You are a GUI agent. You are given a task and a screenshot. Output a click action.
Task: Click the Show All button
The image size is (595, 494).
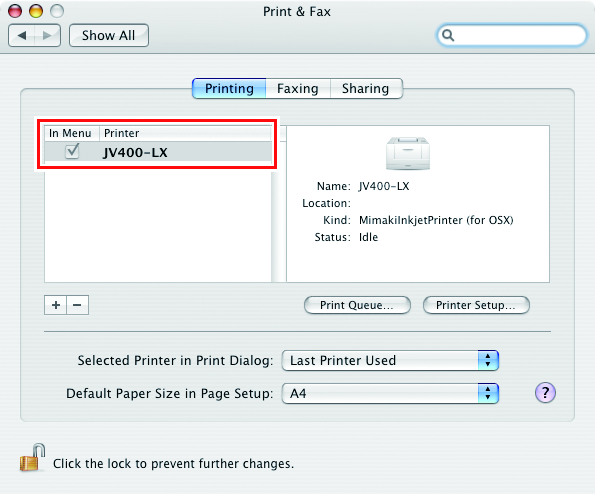pos(109,36)
